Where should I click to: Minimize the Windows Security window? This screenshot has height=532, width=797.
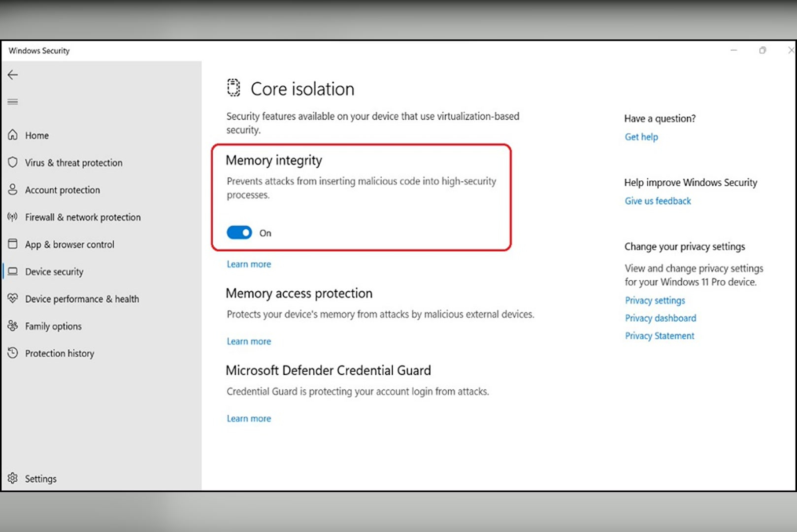click(x=734, y=50)
